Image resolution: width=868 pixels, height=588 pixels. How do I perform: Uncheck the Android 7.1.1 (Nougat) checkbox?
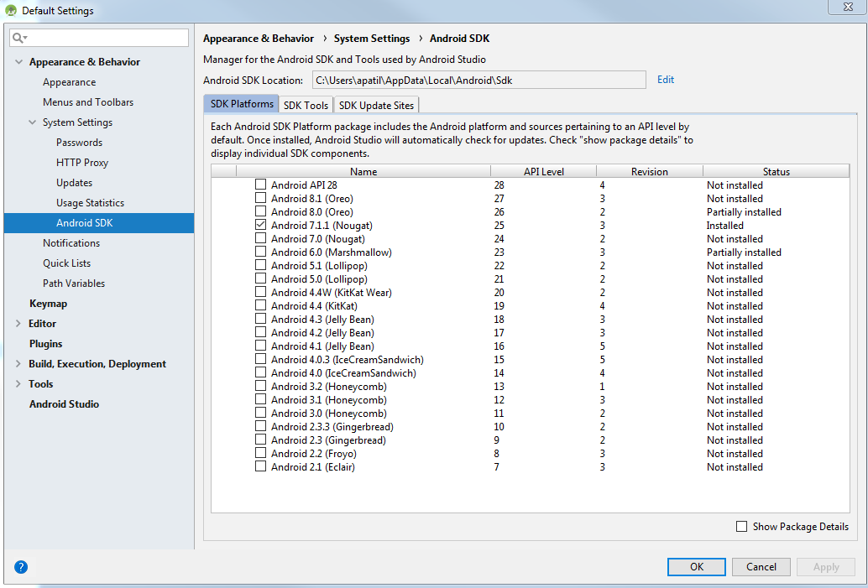tap(260, 225)
